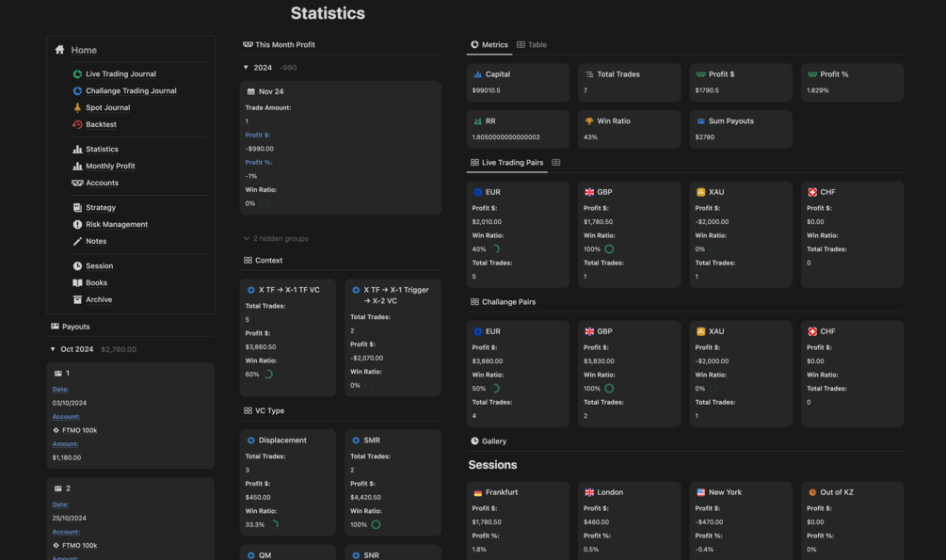Go to Challange Trading Journal page
Image resolution: width=946 pixels, height=560 pixels.
[x=131, y=90]
